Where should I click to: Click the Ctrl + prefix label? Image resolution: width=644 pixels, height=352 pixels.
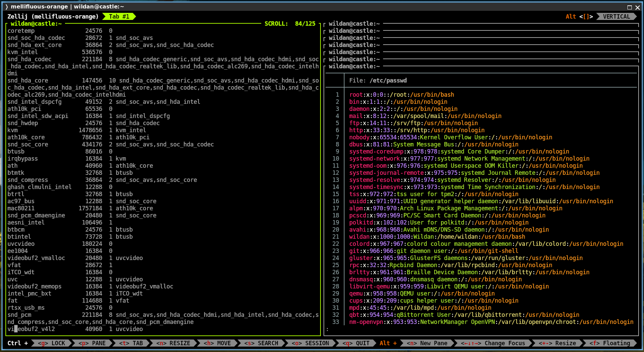pyautogui.click(x=18, y=343)
